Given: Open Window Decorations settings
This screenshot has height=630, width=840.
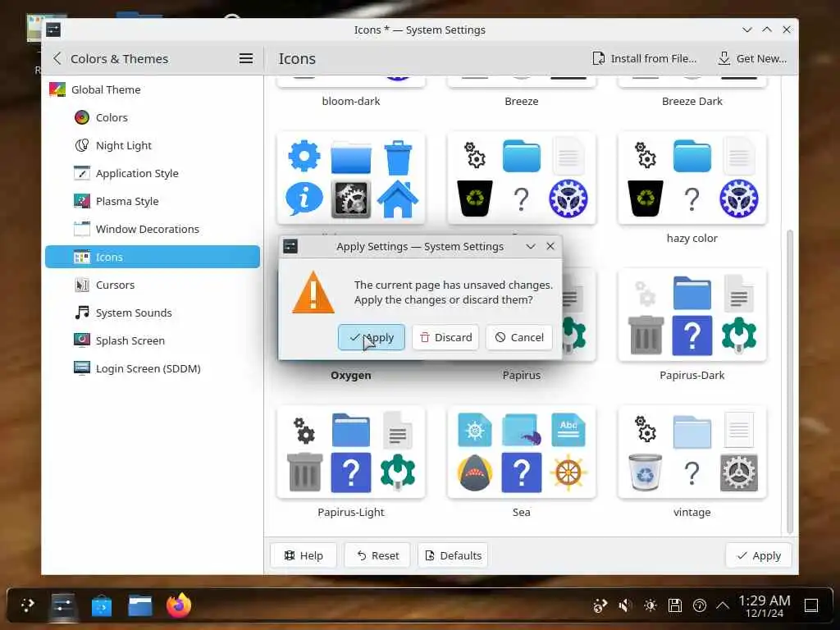Looking at the screenshot, I should click(153, 229).
